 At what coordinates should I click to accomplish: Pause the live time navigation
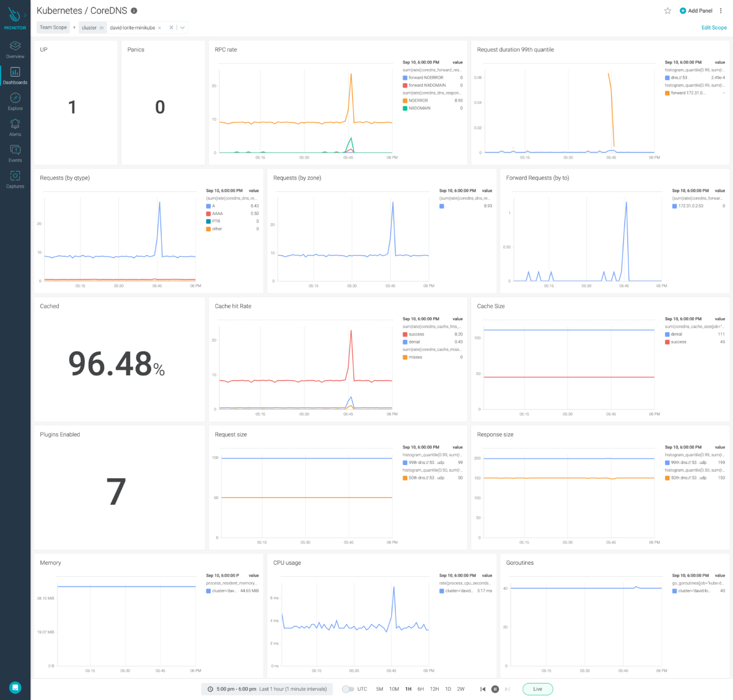(495, 689)
